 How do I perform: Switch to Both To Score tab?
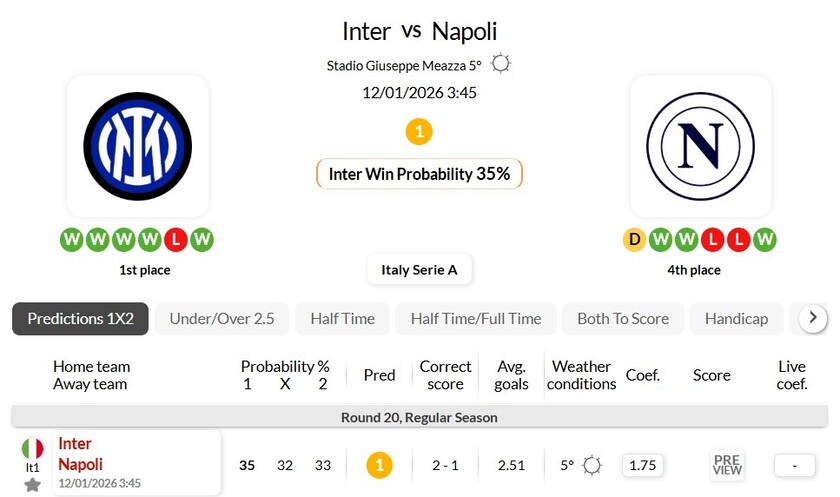[623, 319]
